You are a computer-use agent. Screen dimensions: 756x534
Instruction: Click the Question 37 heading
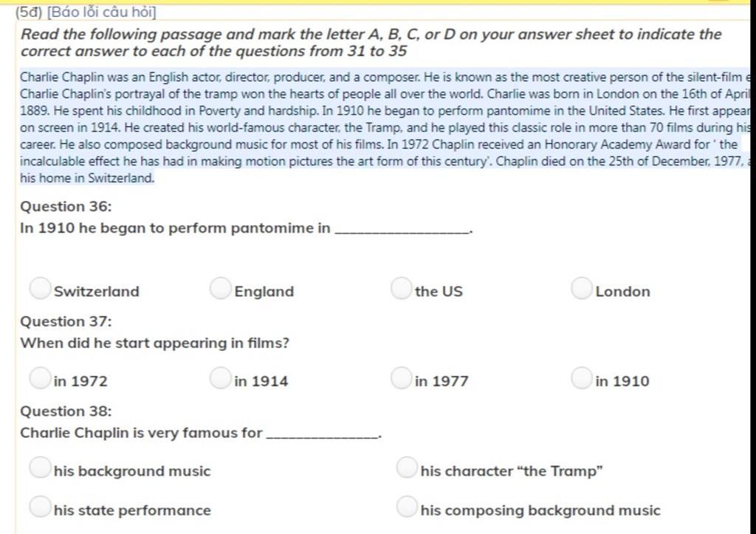[x=66, y=321]
